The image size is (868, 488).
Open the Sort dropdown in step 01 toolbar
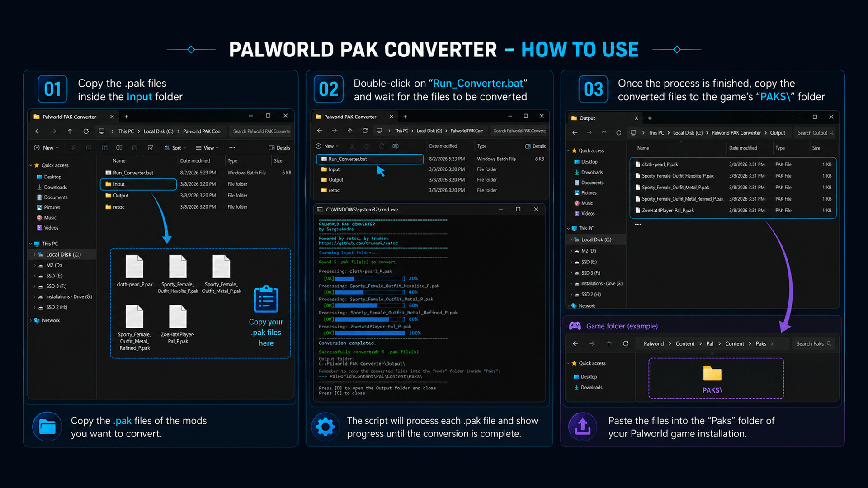(x=175, y=148)
